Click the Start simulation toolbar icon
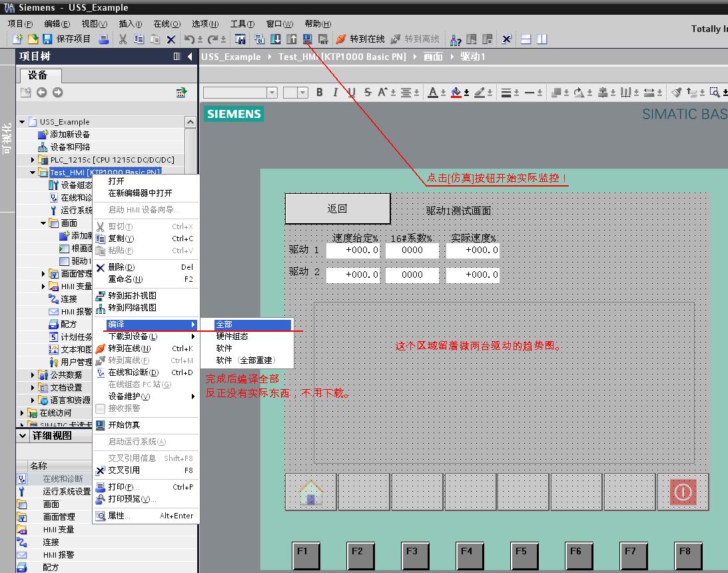728x573 pixels. (307, 39)
